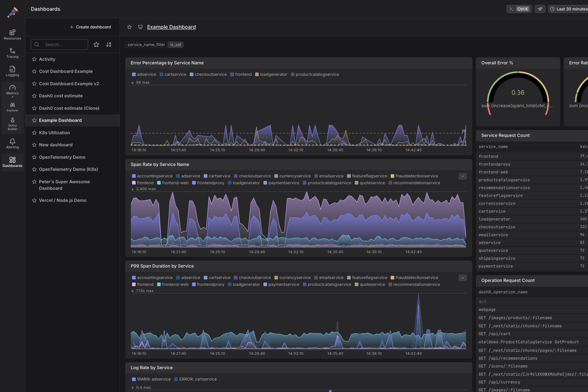The width and height of the screenshot is (588, 392).
Task: Filter dashboards by favorites star icon
Action: pyautogui.click(x=96, y=44)
